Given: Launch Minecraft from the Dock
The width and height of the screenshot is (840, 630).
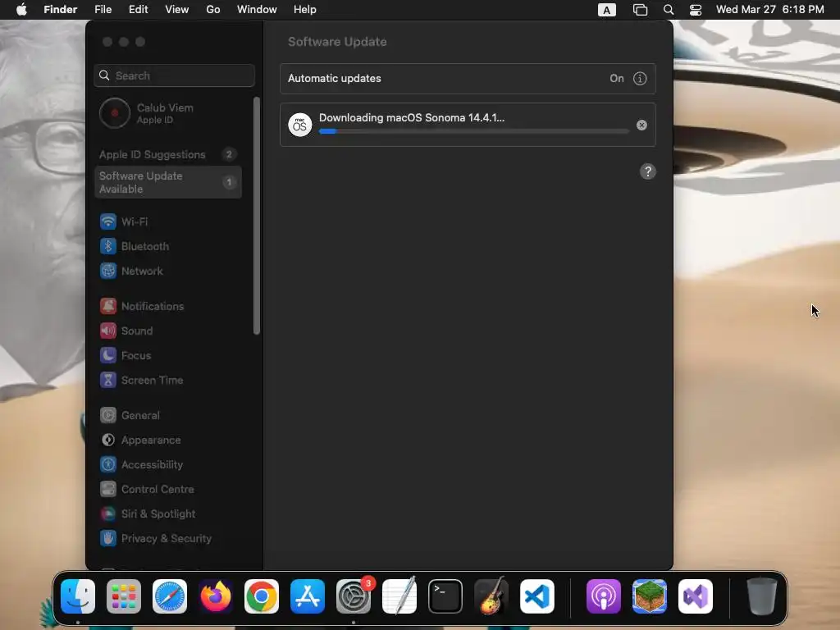Looking at the screenshot, I should click(650, 596).
